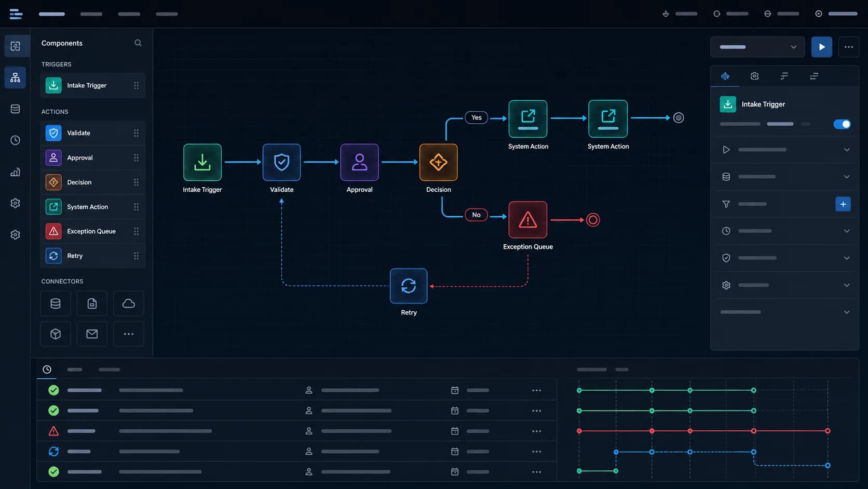Open the history clock icon in left sidebar
The width and height of the screenshot is (868, 489).
pos(15,140)
